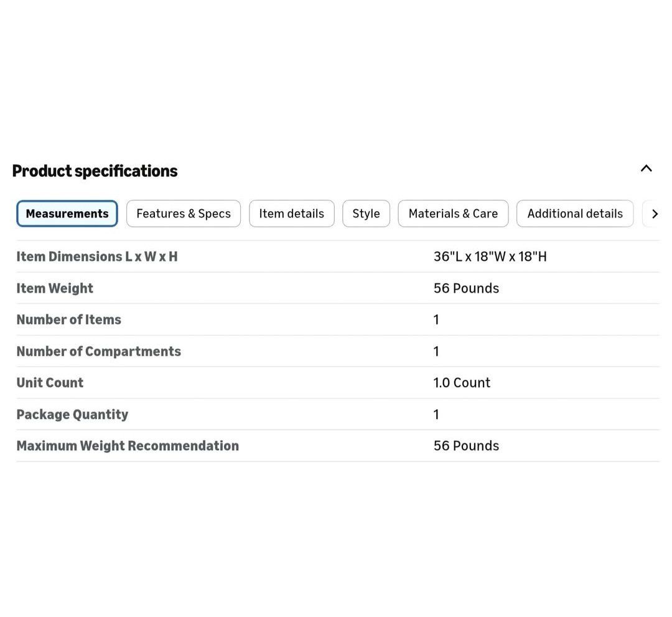Click the right arrow to show more tabs
672x617 pixels.
click(654, 214)
